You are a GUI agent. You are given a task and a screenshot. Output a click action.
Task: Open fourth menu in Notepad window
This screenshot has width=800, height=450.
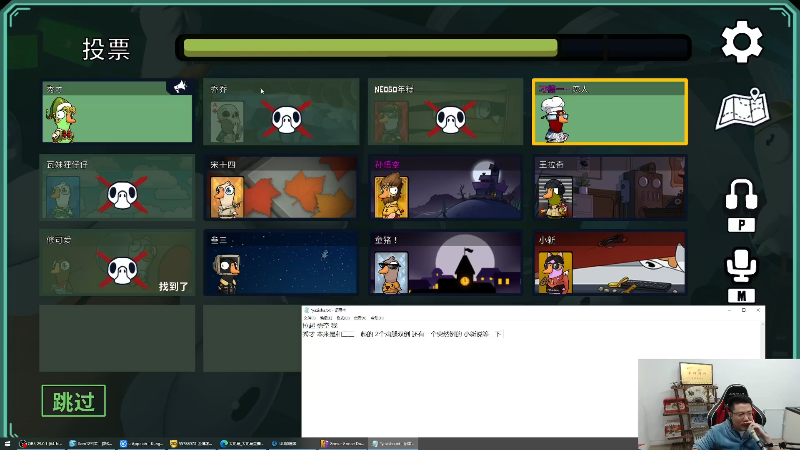[360, 318]
